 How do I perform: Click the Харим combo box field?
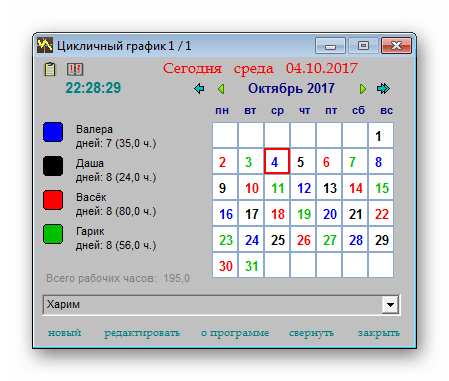221,304
